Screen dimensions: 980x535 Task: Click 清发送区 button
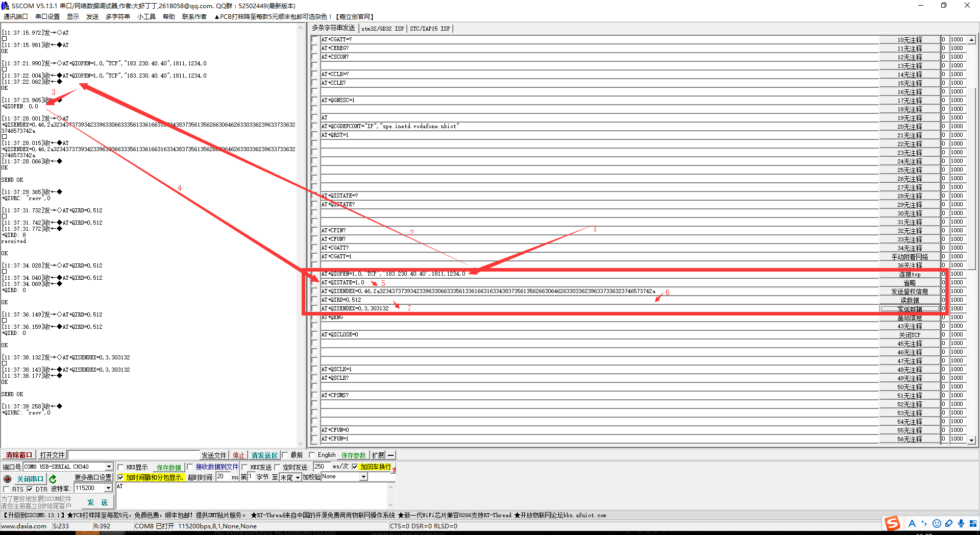(264, 455)
